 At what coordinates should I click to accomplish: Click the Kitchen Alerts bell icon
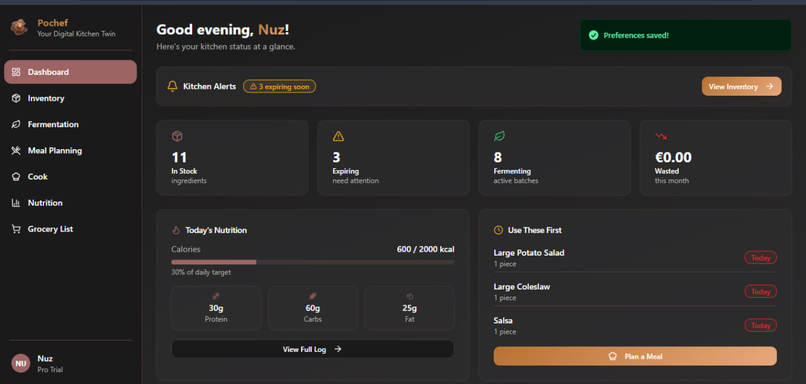[x=173, y=86]
